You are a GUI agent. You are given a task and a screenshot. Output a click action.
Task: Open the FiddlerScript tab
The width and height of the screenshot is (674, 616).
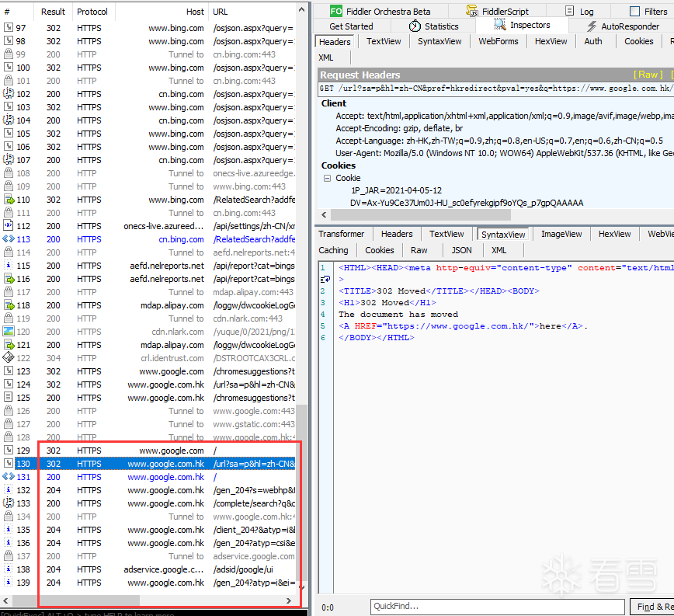click(x=497, y=12)
